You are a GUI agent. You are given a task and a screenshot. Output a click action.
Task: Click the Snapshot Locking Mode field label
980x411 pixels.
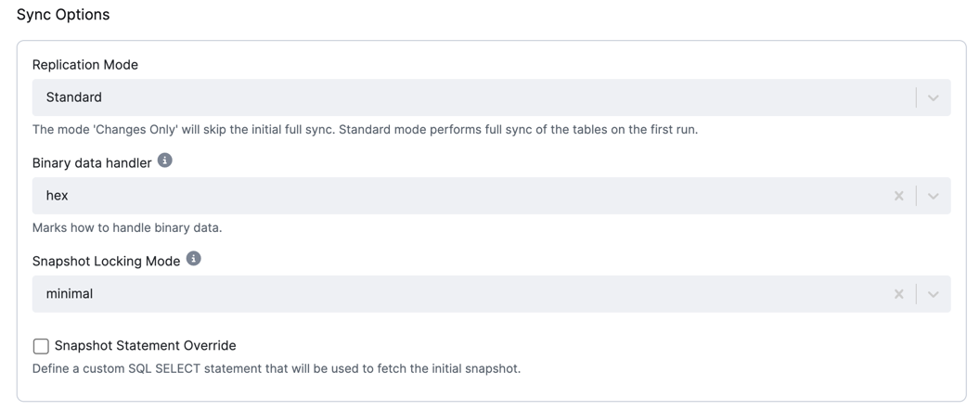tap(106, 261)
